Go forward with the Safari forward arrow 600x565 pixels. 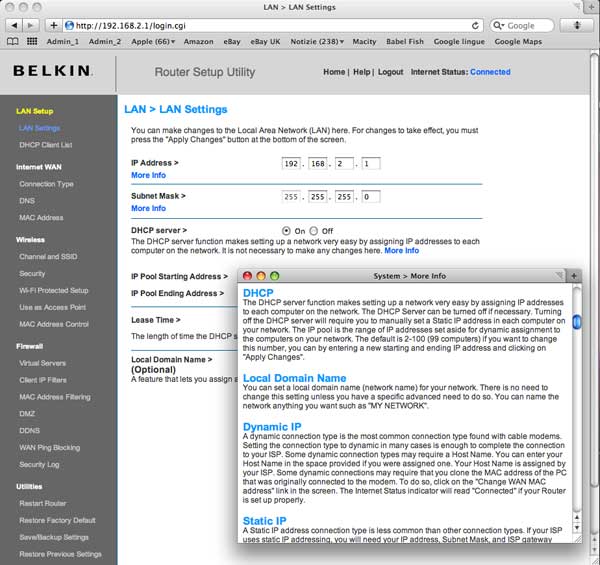click(x=31, y=26)
